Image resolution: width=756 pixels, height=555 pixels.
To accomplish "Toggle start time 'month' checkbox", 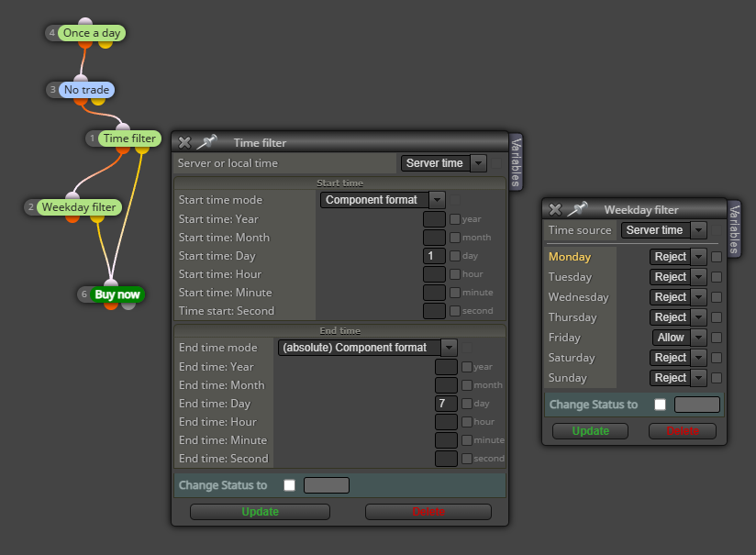I will coord(455,238).
